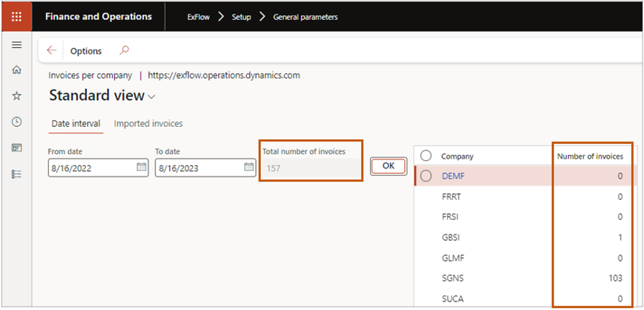Click the search magnifier icon

click(x=124, y=50)
